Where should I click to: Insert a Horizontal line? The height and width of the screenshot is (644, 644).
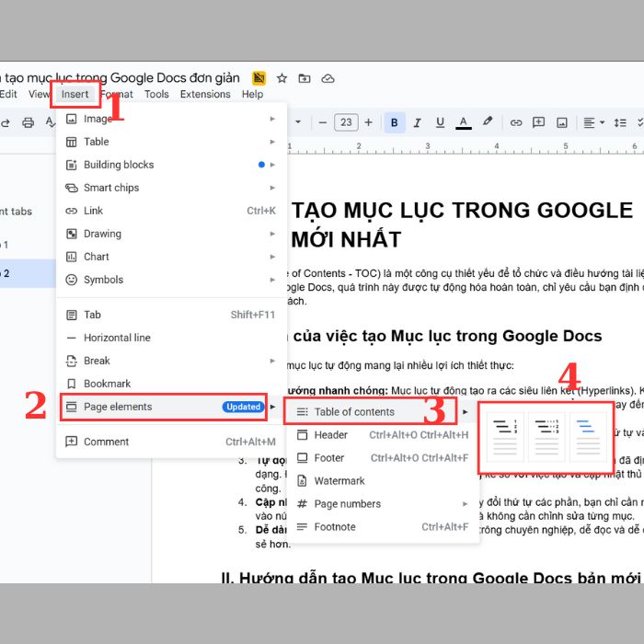(x=171, y=338)
